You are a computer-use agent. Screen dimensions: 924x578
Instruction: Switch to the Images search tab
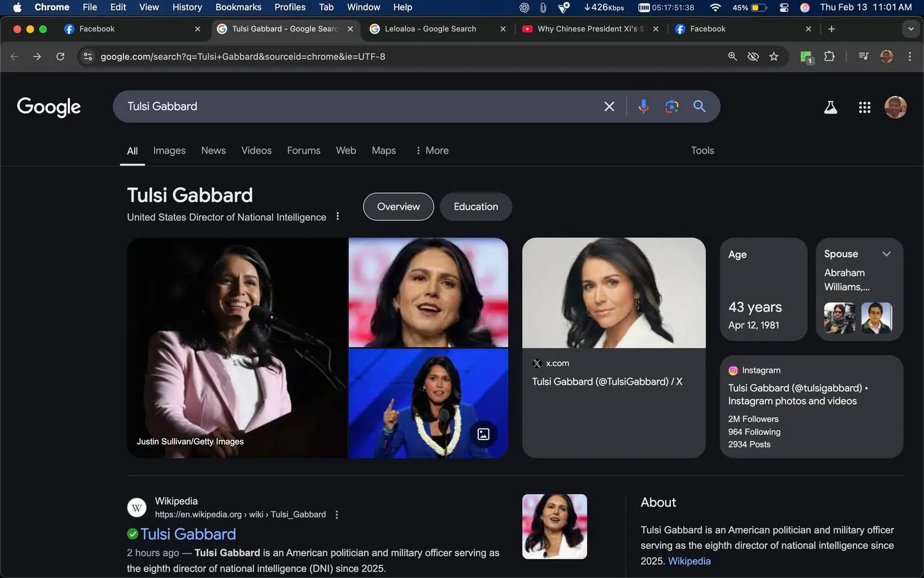168,151
